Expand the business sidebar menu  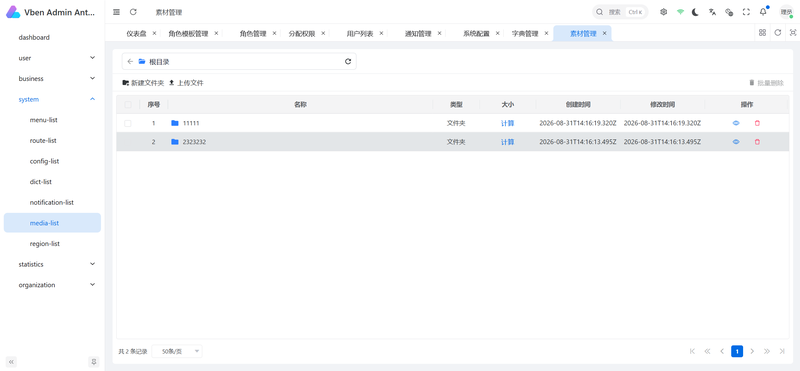[x=52, y=79]
